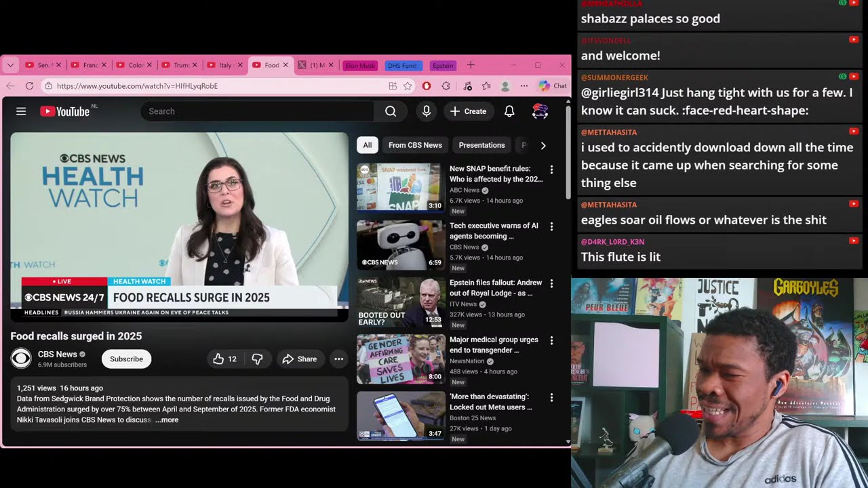Open the SNAP video thumbnail
Image resolution: width=868 pixels, height=488 pixels.
point(401,188)
